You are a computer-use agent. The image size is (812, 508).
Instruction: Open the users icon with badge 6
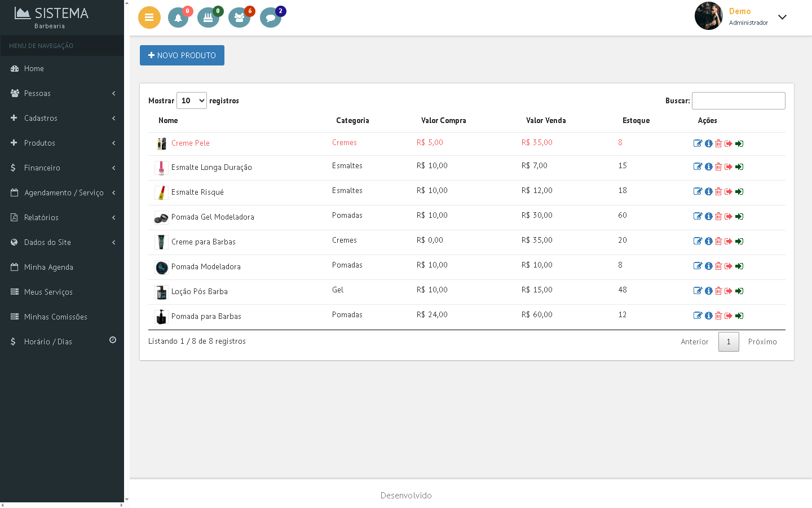pos(239,17)
